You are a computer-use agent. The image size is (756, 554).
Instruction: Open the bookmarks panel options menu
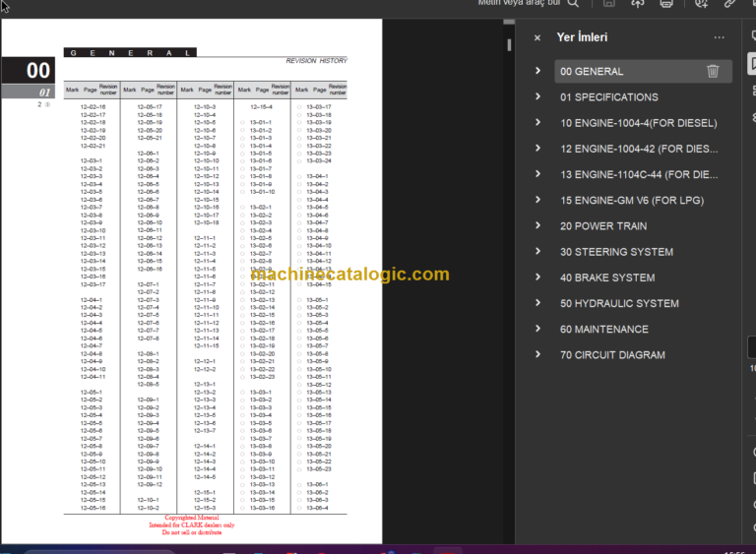click(719, 37)
